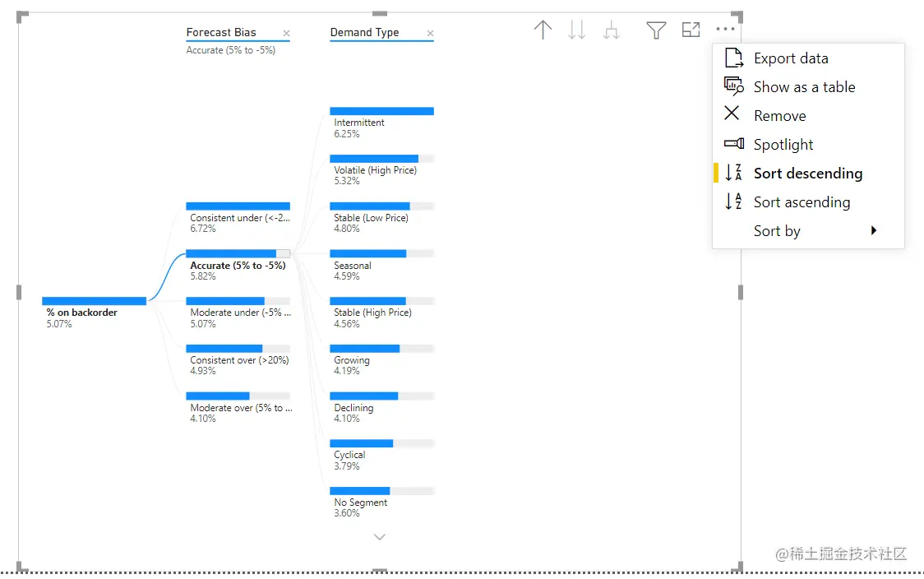Click the Show as a table magnifier icon
The width and height of the screenshot is (924, 579).
coord(732,86)
